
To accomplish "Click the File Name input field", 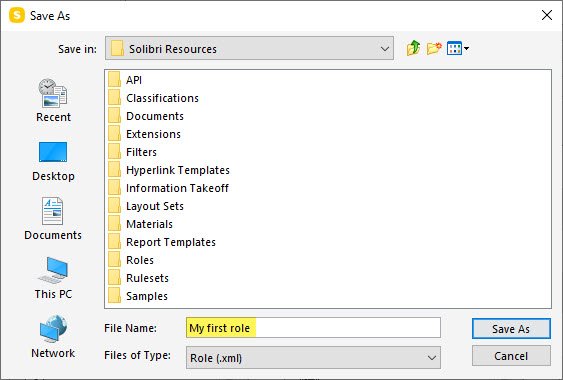I will point(313,328).
